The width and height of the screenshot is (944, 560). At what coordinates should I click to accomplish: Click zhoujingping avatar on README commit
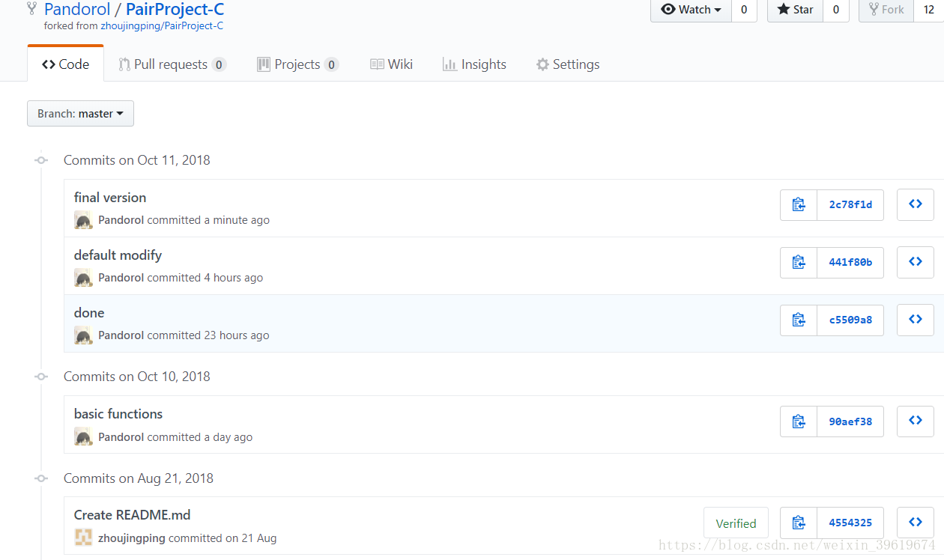[x=83, y=538]
